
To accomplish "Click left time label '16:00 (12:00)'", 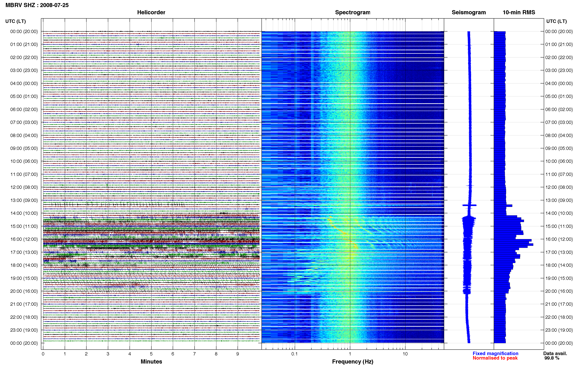I will click(24, 239).
